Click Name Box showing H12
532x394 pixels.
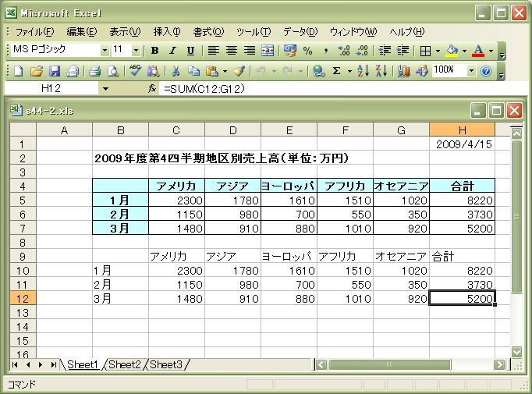51,89
